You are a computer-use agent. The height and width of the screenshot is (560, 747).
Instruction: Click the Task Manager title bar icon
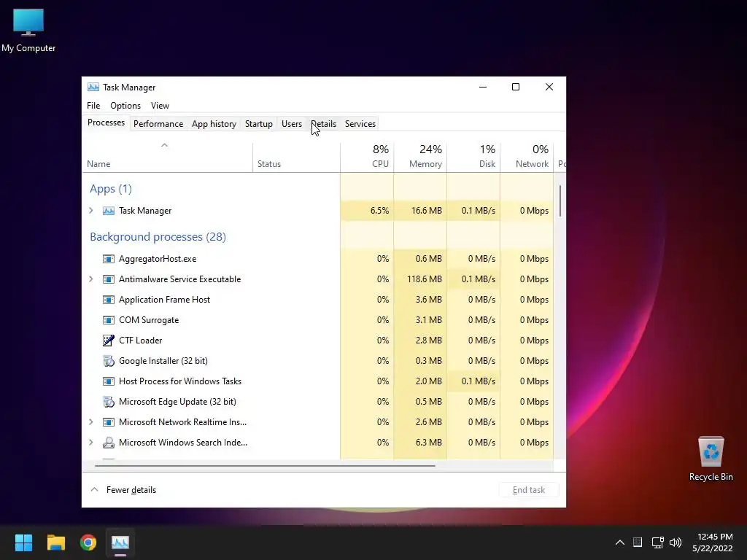point(93,87)
